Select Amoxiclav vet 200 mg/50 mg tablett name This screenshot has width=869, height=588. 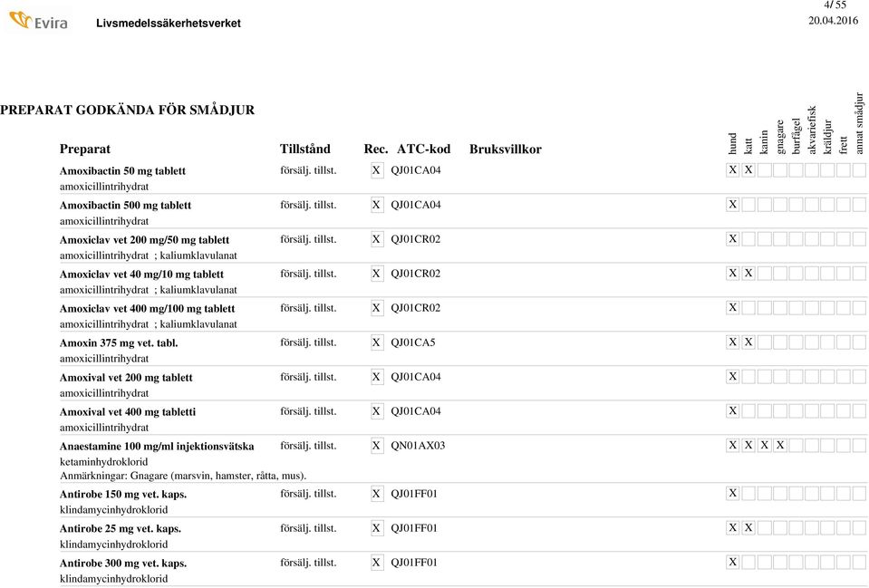click(144, 239)
